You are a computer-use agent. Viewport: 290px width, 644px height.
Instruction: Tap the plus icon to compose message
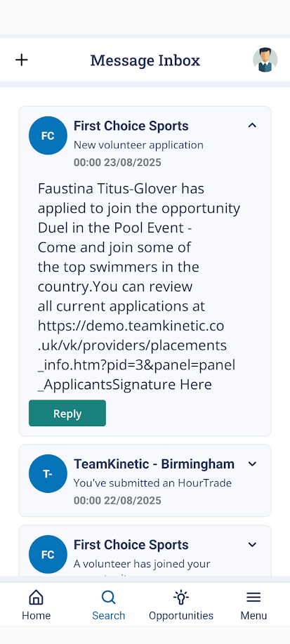(21, 60)
